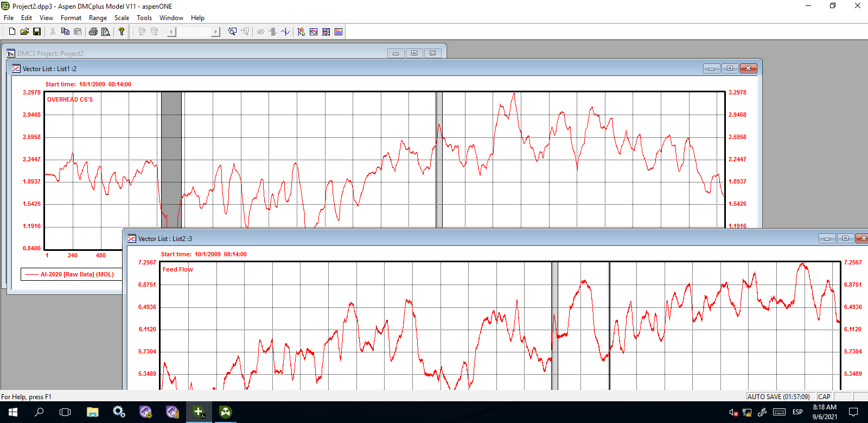Open Print Preview from the toolbar
Viewport: 868px width, 423px height.
[x=106, y=32]
